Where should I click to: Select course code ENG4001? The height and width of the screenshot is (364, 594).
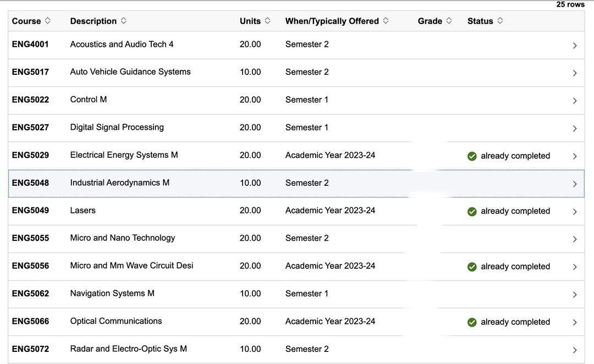point(30,45)
